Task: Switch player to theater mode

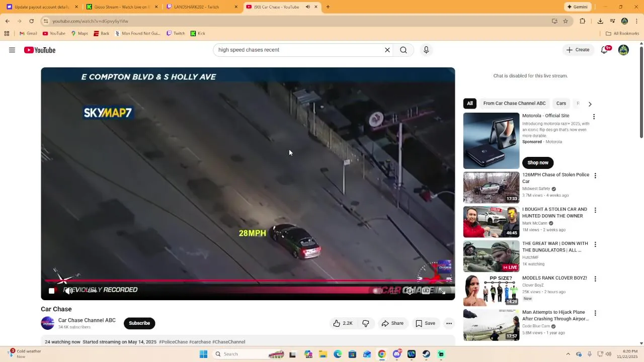Action: click(x=426, y=291)
